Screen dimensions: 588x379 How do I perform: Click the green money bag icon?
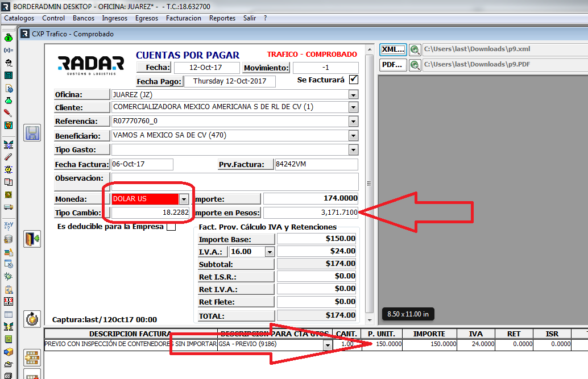[x=9, y=38]
